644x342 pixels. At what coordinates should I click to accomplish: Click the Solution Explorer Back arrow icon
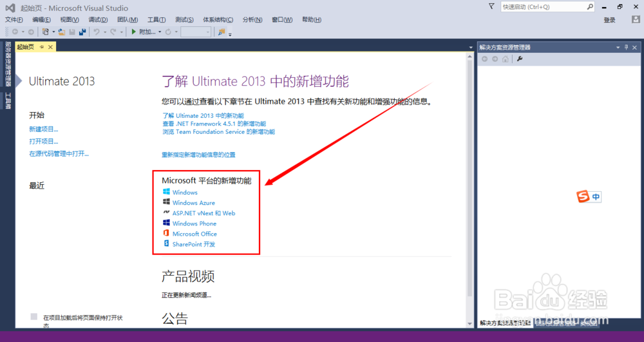(485, 59)
